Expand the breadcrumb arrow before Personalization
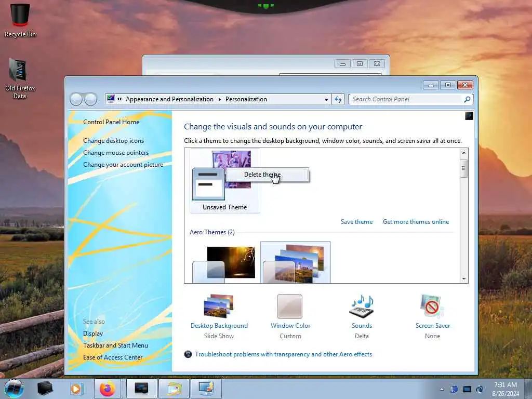The height and width of the screenshot is (399, 532). click(x=220, y=99)
